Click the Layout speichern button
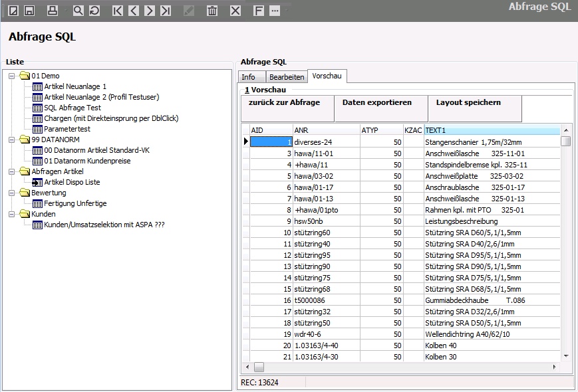 (475, 108)
